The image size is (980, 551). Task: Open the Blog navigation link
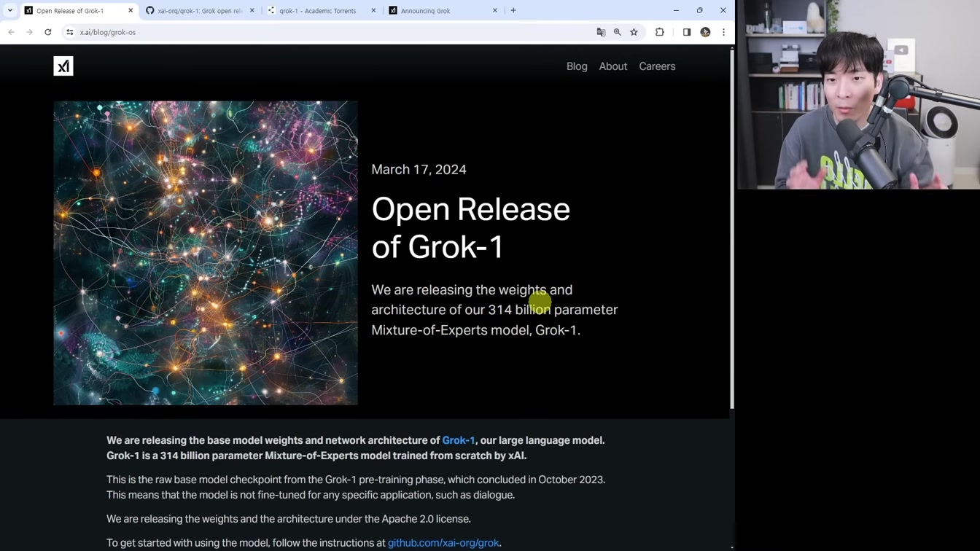[577, 66]
